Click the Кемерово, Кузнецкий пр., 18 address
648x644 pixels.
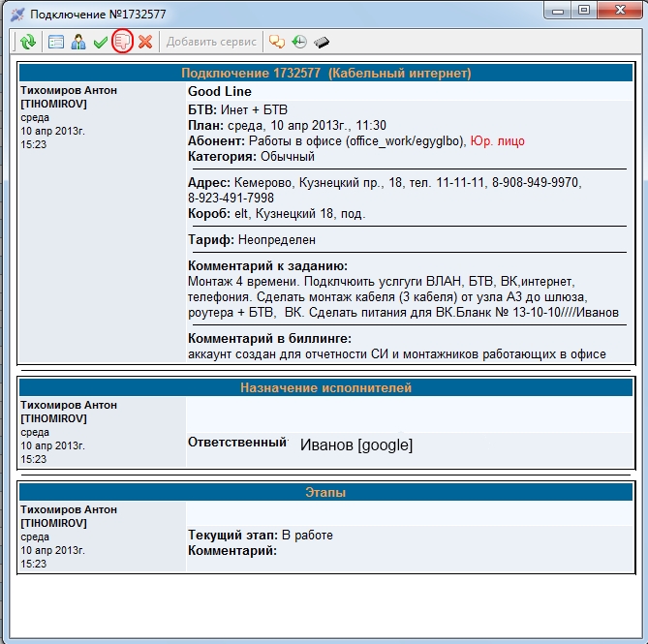click(x=319, y=182)
